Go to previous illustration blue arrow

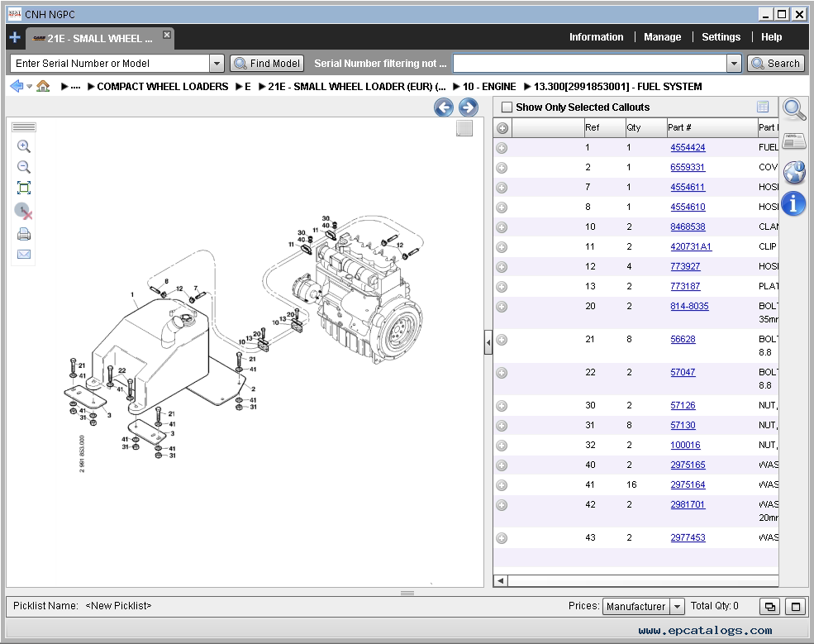pyautogui.click(x=444, y=107)
